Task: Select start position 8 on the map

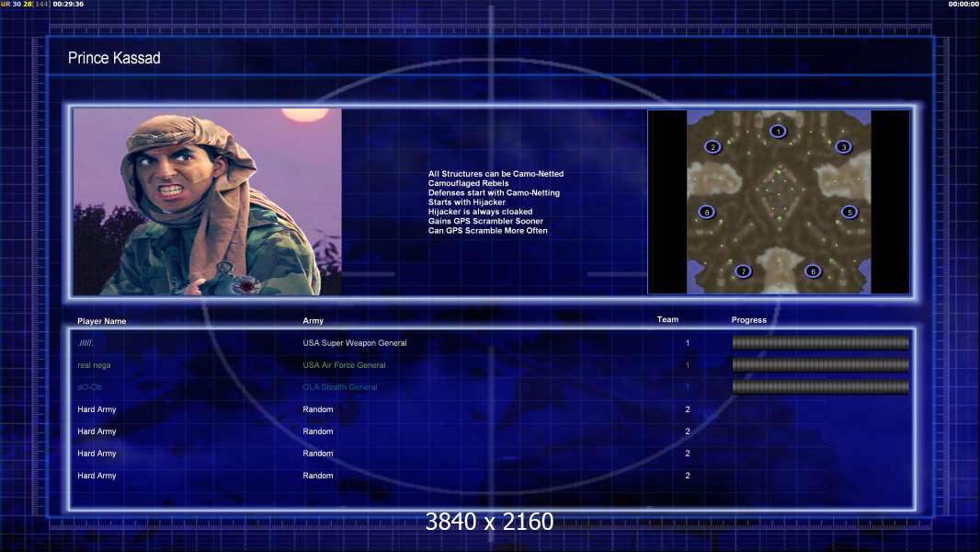Action: (x=706, y=212)
